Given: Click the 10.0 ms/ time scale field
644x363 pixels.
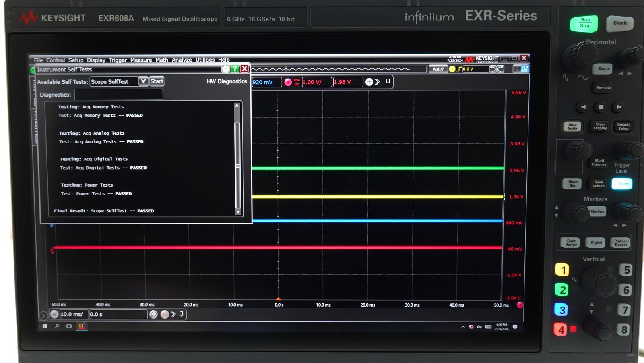Looking at the screenshot, I should pyautogui.click(x=74, y=314).
